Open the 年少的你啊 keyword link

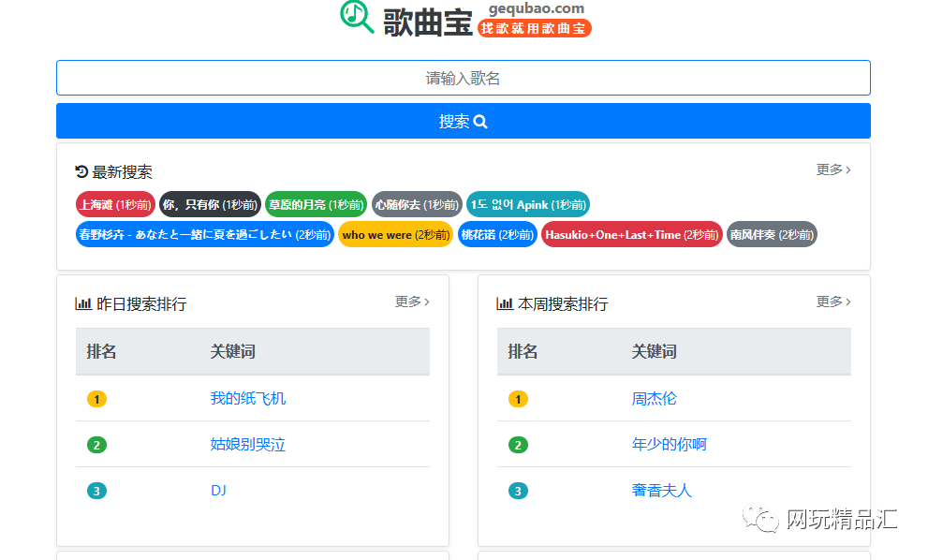(x=670, y=444)
